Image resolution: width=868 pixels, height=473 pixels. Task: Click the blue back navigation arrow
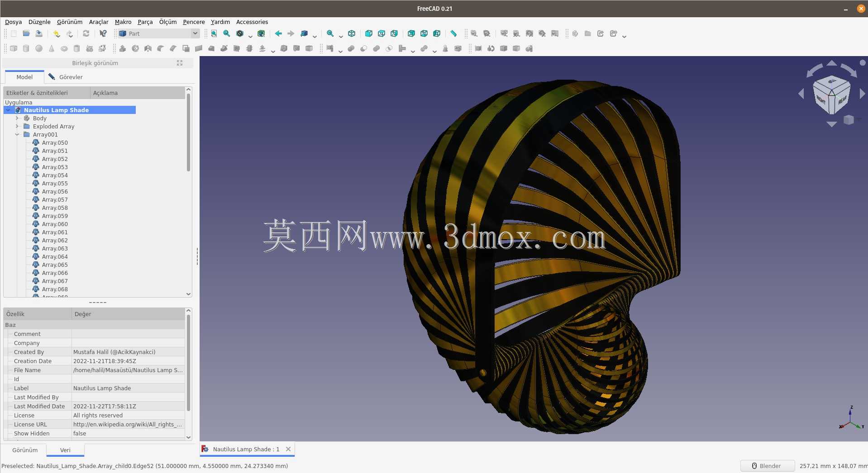[x=278, y=33]
